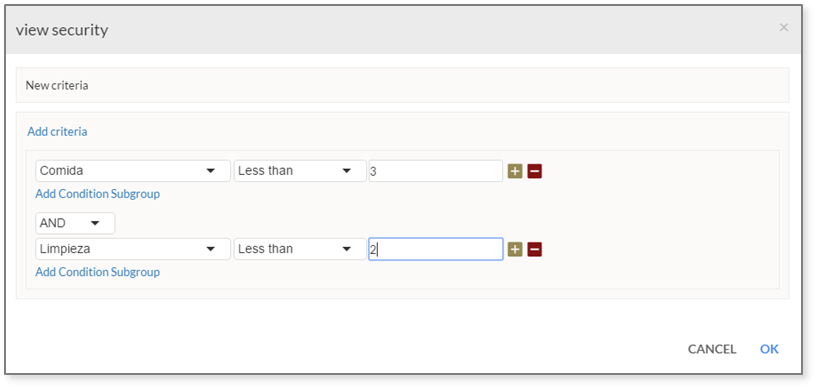
Task: Focus the Comida value field containing 3
Action: (x=436, y=171)
